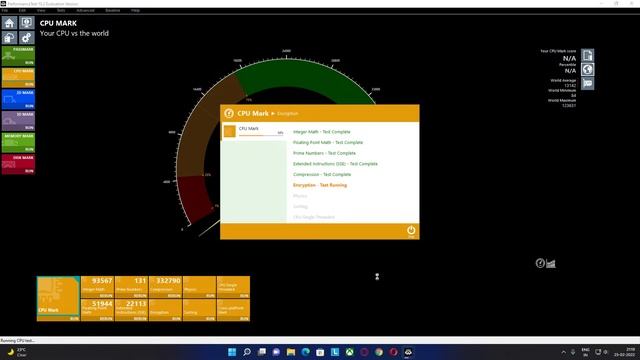Open the Tests menu
The height and width of the screenshot is (360, 640).
pos(61,10)
